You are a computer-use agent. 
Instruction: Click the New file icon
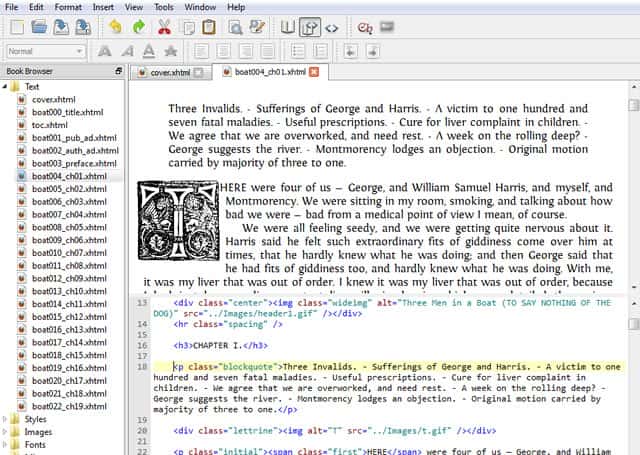[17, 27]
